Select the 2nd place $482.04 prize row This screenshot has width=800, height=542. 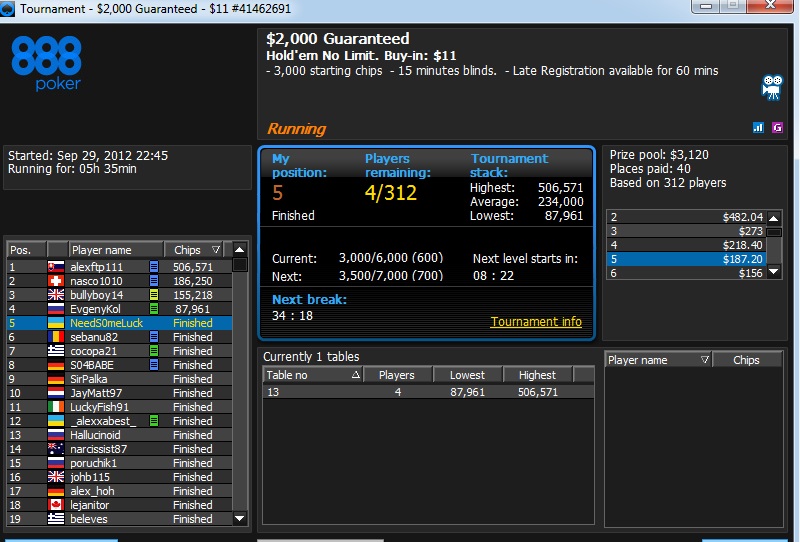coord(686,217)
